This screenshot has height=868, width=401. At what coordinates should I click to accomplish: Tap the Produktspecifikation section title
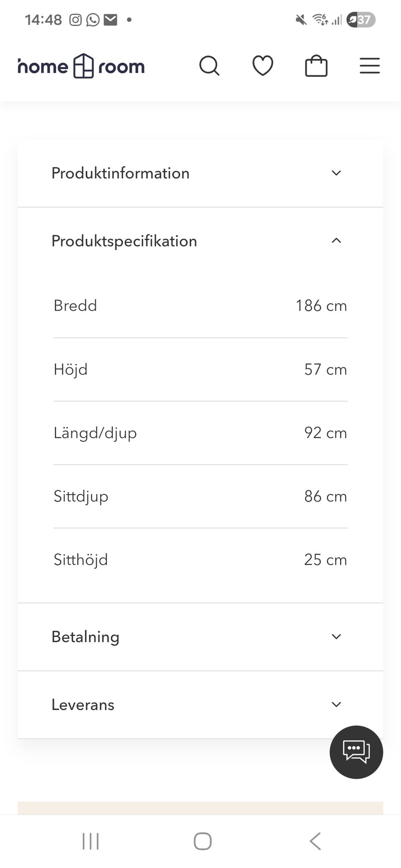coord(124,241)
